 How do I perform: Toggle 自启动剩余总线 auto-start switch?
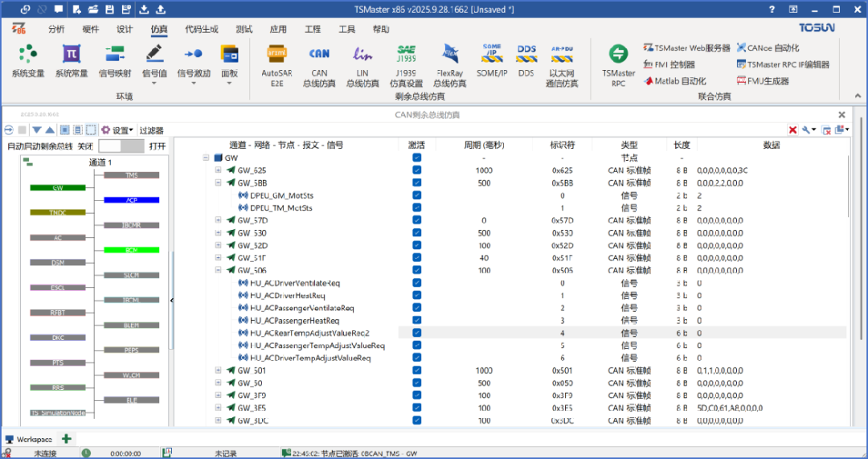click(121, 146)
